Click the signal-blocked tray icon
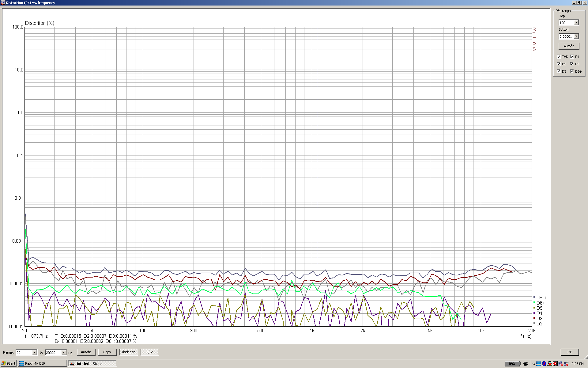This screenshot has height=368, width=588. tap(555, 364)
